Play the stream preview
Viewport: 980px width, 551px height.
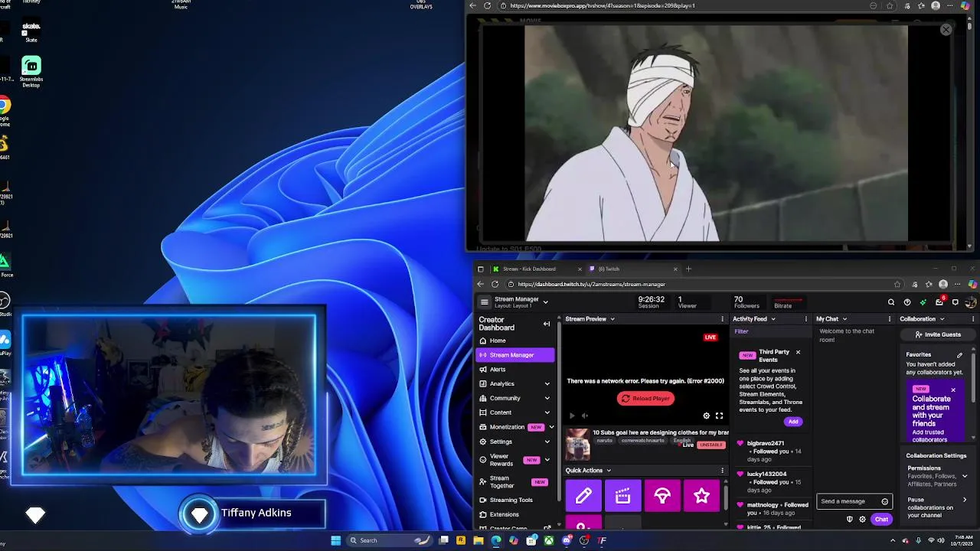(x=571, y=416)
